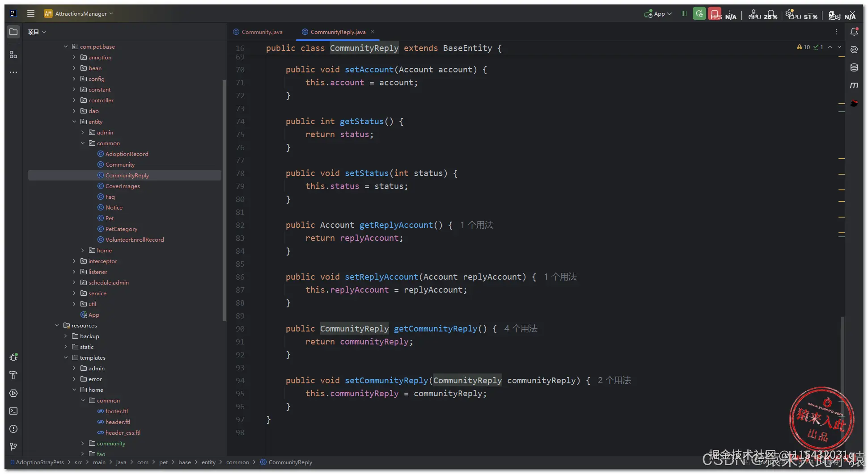Open the Project tool window icon
868x474 pixels.
coord(13,32)
